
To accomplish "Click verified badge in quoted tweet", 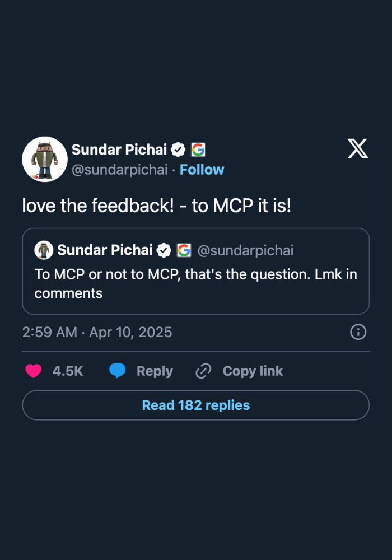I will [164, 250].
